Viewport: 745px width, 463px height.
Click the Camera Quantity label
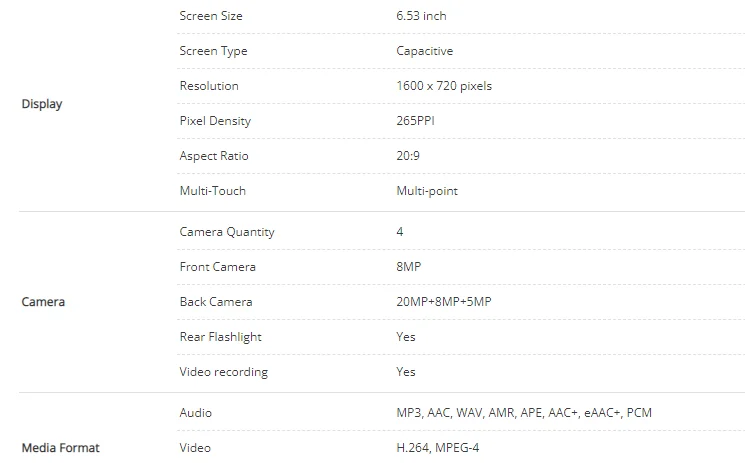pyautogui.click(x=227, y=232)
